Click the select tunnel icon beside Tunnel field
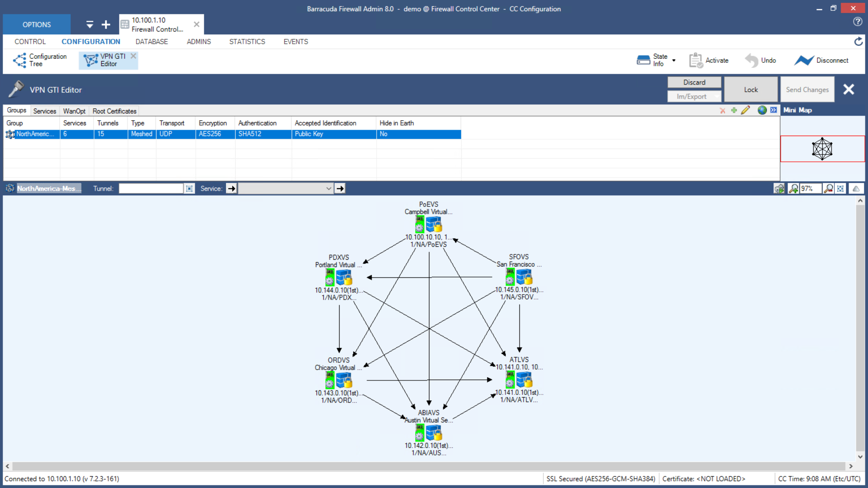This screenshot has width=868, height=488. click(x=189, y=188)
